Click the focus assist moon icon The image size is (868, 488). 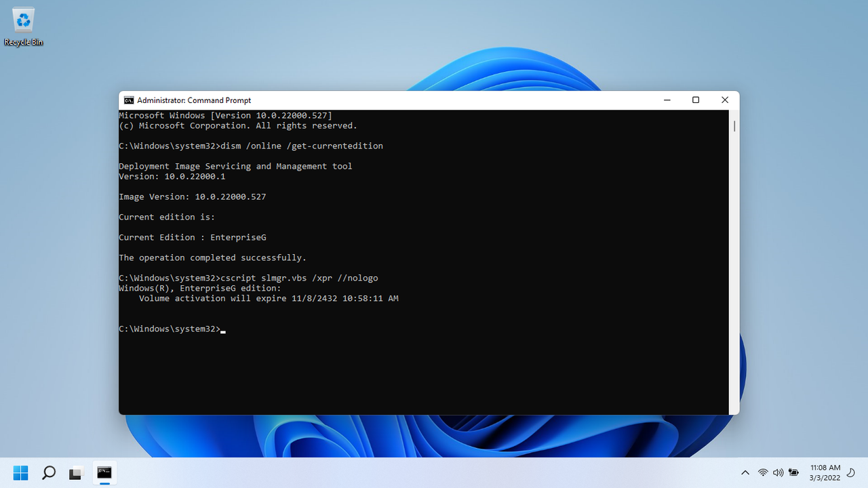click(851, 472)
